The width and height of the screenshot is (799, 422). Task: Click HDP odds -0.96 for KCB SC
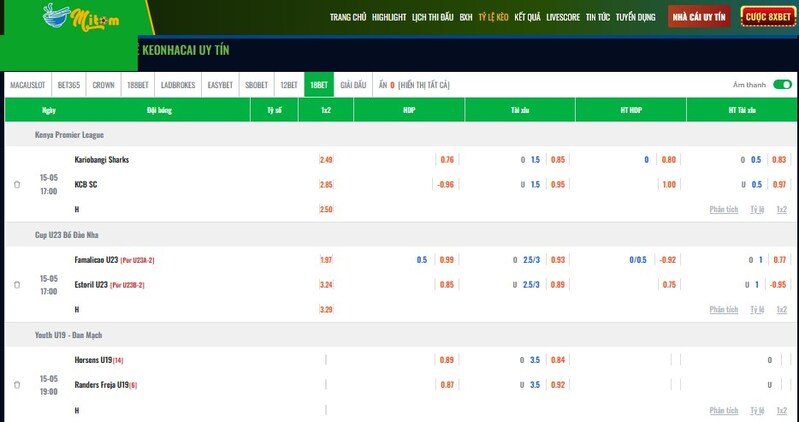coord(445,184)
